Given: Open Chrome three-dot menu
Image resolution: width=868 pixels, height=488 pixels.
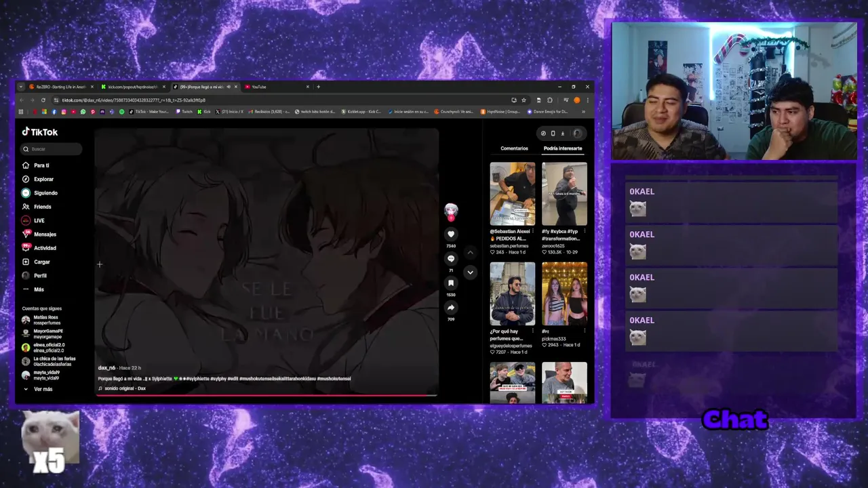Looking at the screenshot, I should pyautogui.click(x=587, y=100).
